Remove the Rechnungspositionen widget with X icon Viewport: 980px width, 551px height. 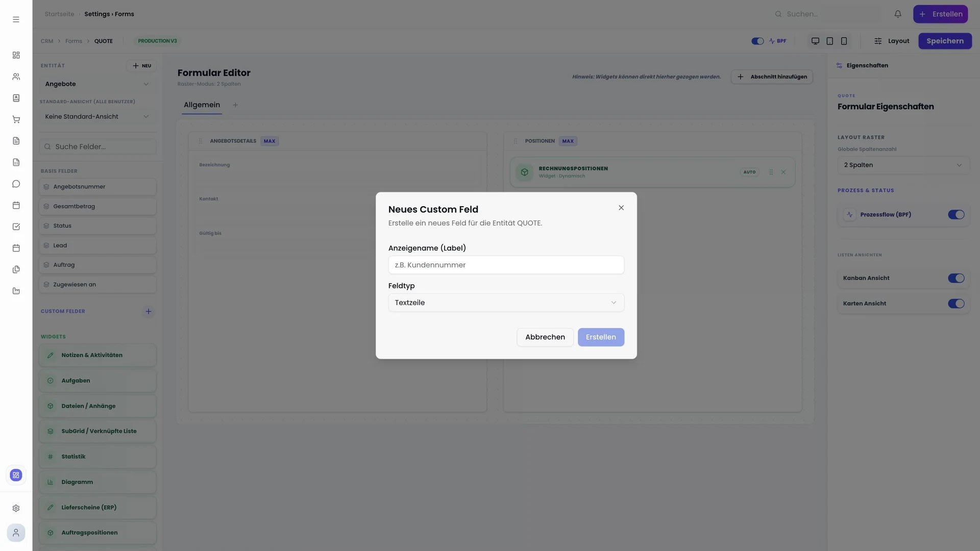(783, 172)
